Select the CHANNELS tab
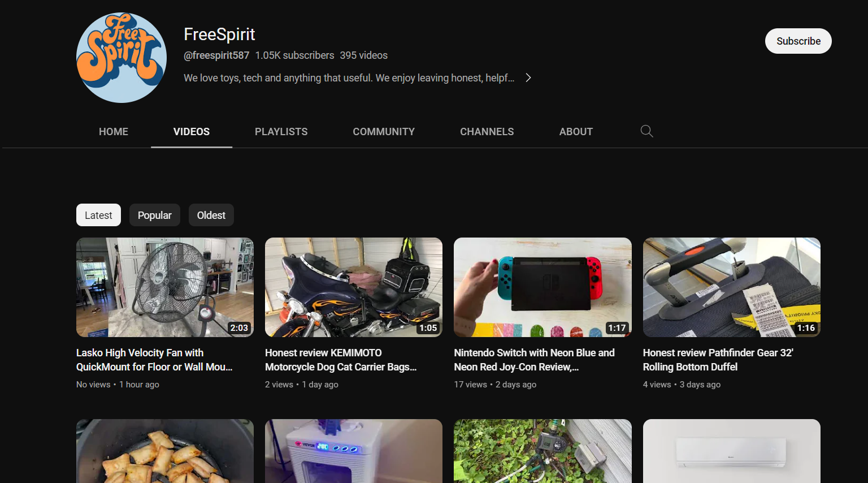Image resolution: width=868 pixels, height=483 pixels. coord(487,132)
